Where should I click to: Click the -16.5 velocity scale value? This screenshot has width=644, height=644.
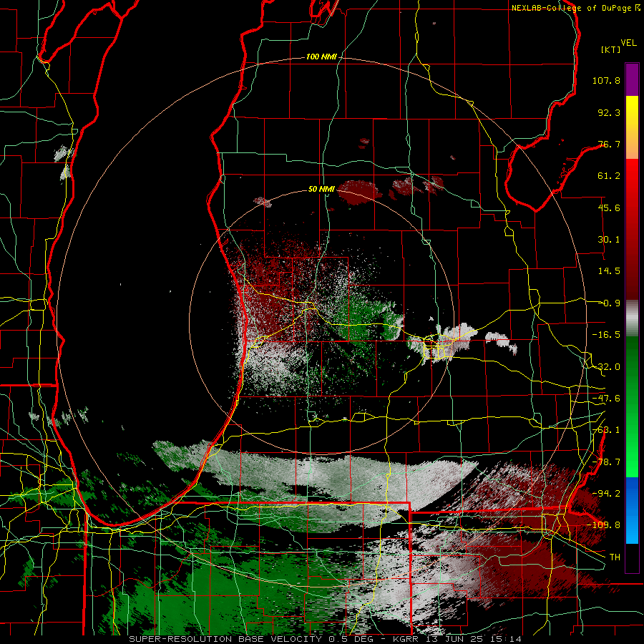(x=606, y=335)
